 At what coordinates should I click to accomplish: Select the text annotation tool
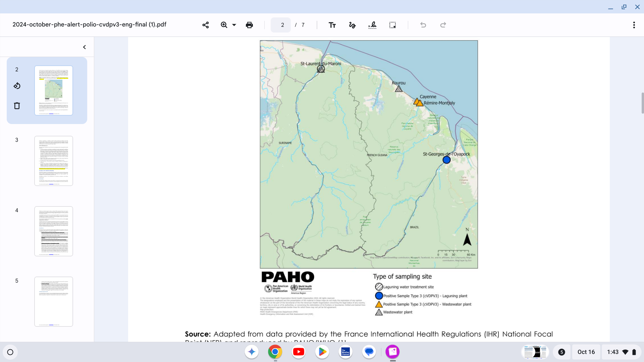(332, 25)
